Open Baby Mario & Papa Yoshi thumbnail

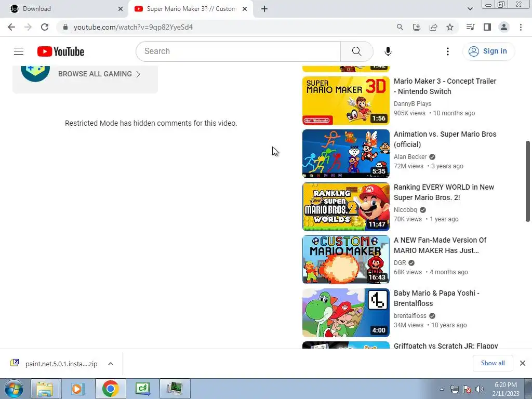pyautogui.click(x=345, y=312)
